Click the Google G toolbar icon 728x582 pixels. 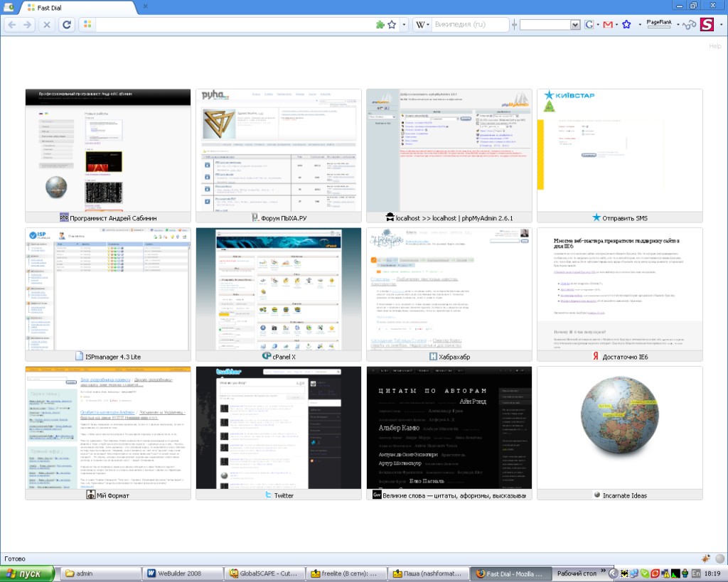point(589,25)
